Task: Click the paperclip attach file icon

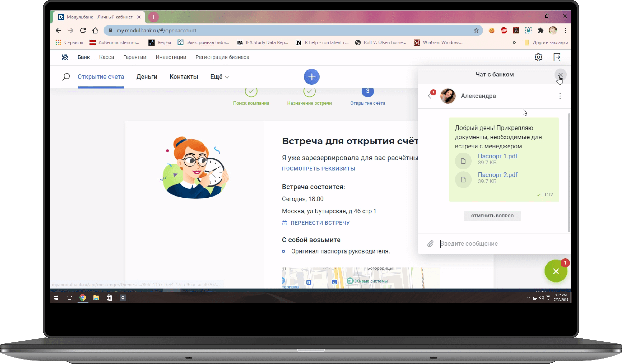Action: tap(430, 244)
